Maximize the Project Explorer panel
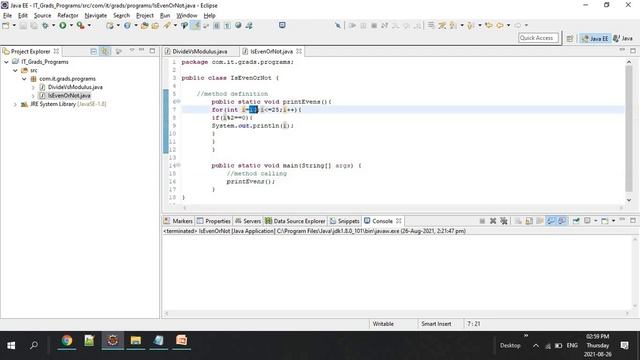 pos(152,51)
